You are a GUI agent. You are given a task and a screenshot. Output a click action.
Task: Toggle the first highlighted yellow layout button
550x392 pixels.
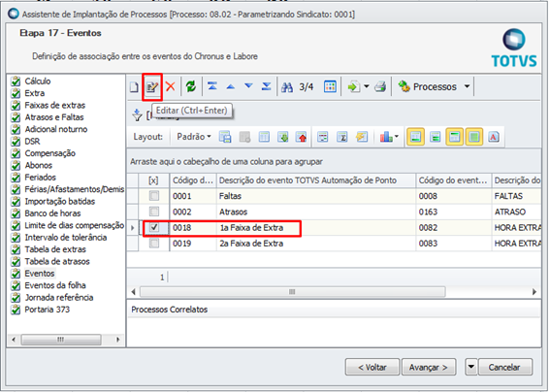(416, 137)
